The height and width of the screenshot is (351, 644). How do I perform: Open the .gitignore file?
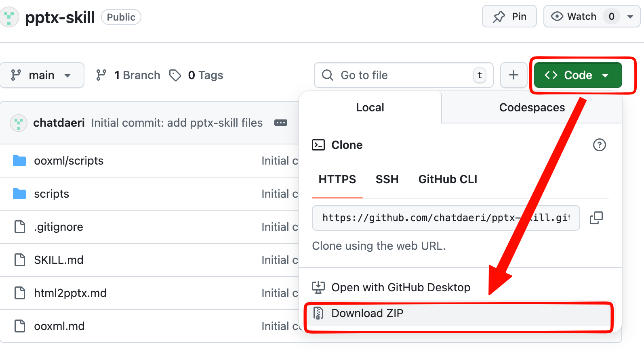point(59,227)
